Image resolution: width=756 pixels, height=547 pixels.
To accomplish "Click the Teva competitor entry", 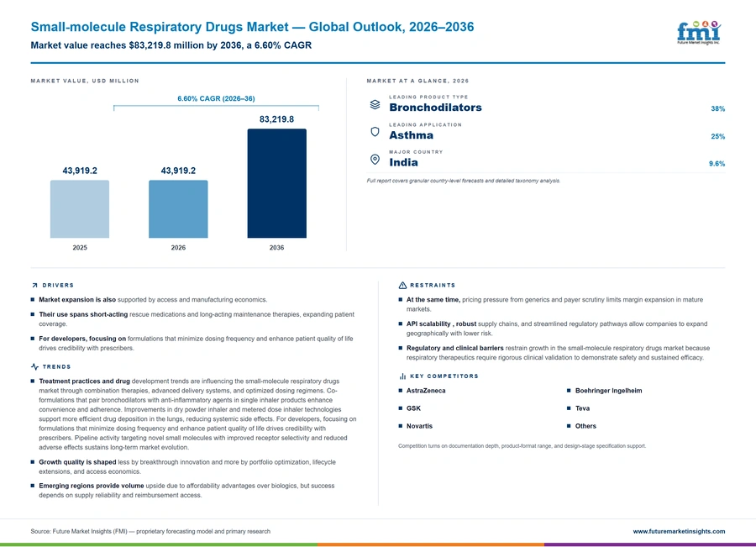I will [582, 408].
